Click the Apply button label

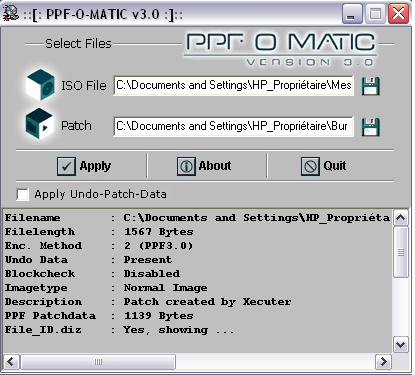(x=95, y=166)
